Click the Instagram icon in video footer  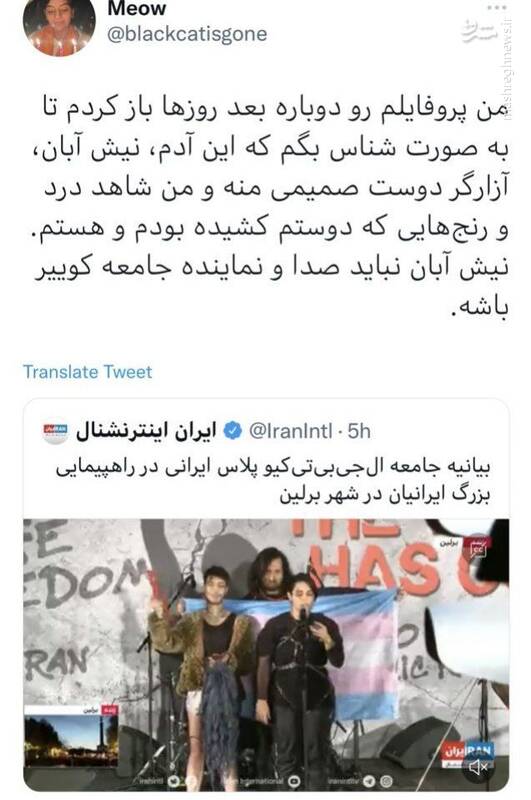pyautogui.click(x=386, y=781)
